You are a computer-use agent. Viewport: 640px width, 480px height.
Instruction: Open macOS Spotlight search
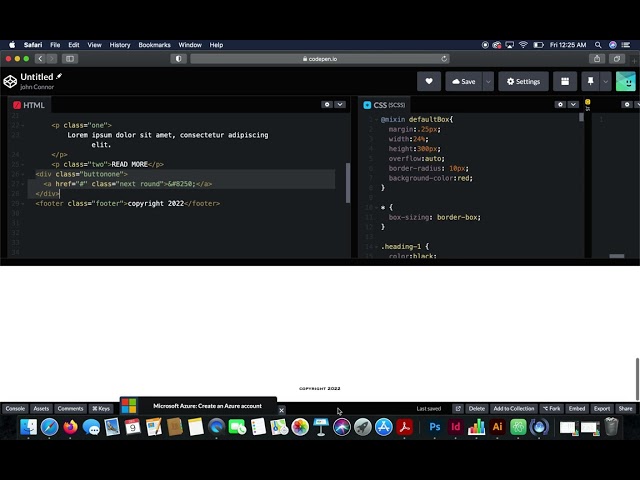[598, 45]
